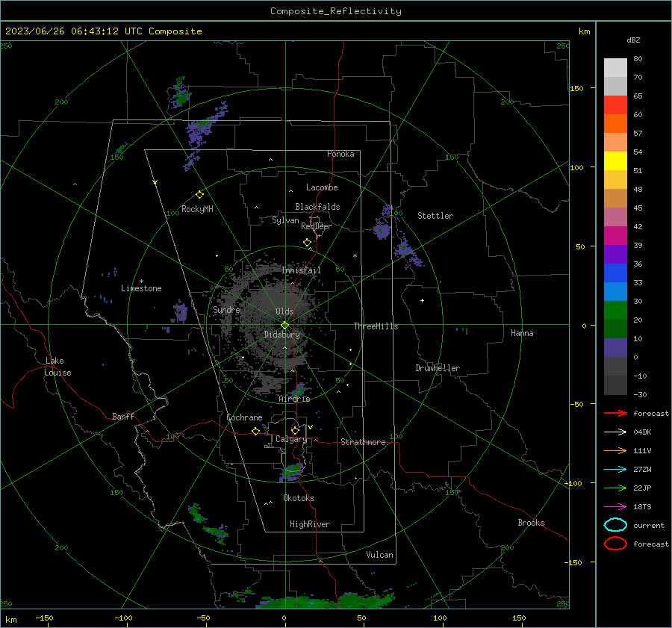
Task: Click the Stettler label
Action: (435, 216)
